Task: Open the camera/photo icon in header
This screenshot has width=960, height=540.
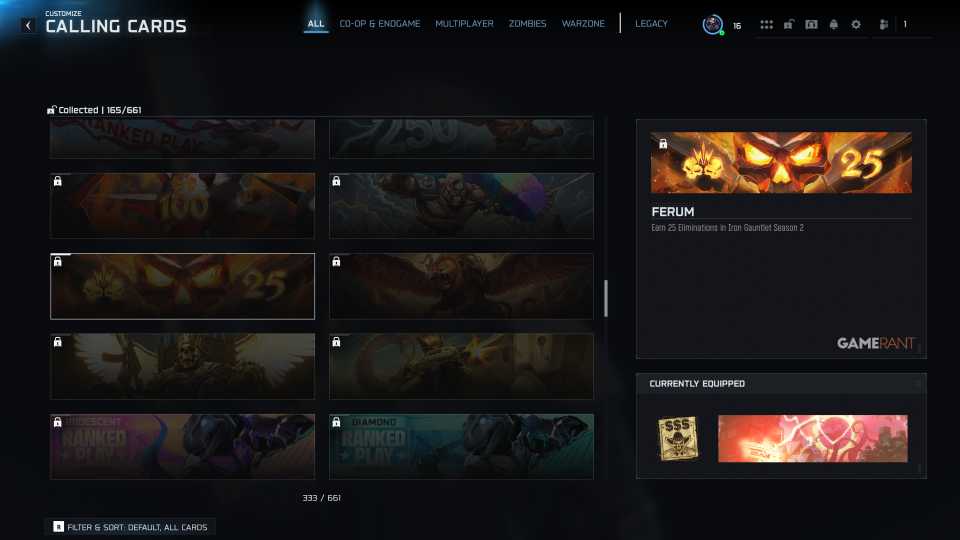Action: (x=811, y=24)
